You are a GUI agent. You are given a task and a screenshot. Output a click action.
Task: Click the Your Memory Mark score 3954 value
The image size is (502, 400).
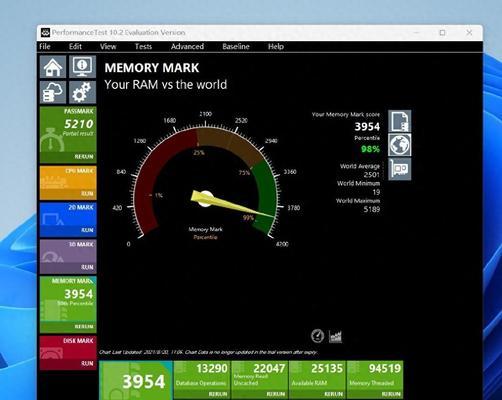[367, 127]
